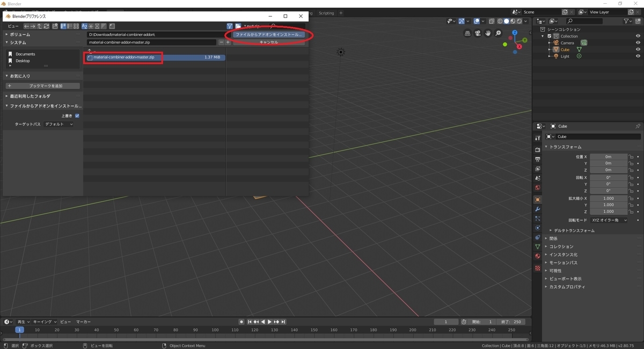
Task: Open the Desktop bookmark
Action: pyautogui.click(x=23, y=61)
